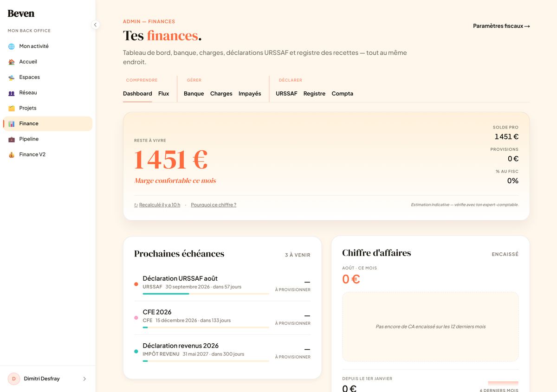Switch to the Flux tab
557x392 pixels.
pos(163,94)
